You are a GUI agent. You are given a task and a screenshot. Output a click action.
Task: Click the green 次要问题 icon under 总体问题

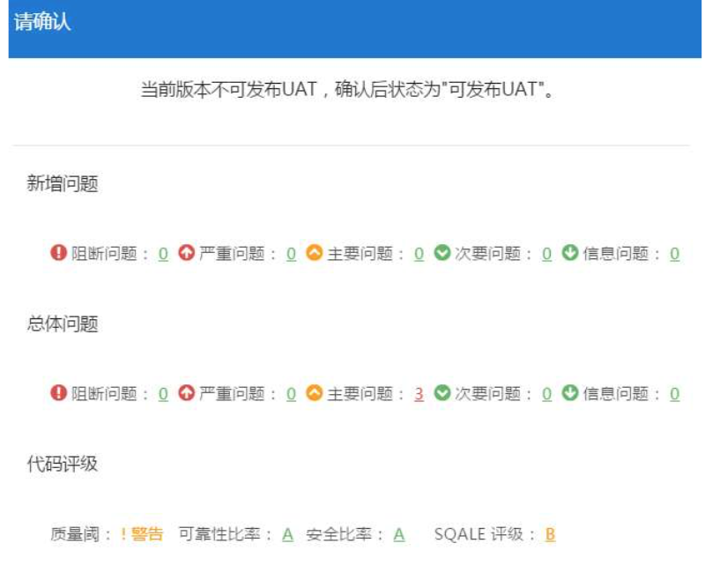pos(442,393)
